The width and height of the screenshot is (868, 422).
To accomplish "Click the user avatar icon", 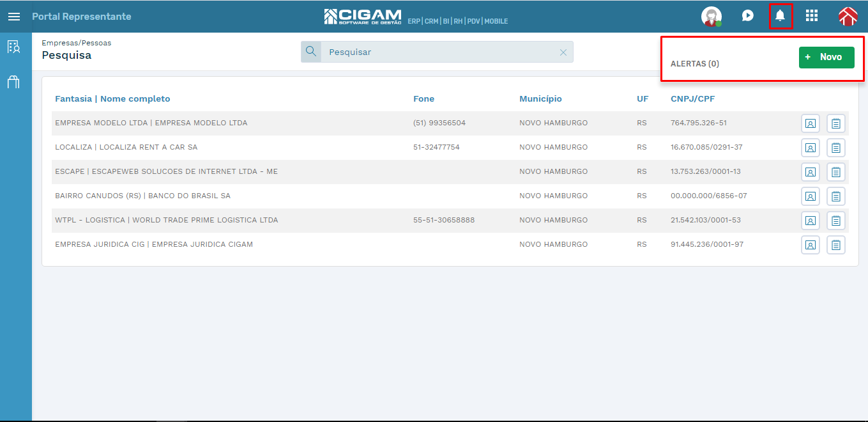I will (712, 17).
